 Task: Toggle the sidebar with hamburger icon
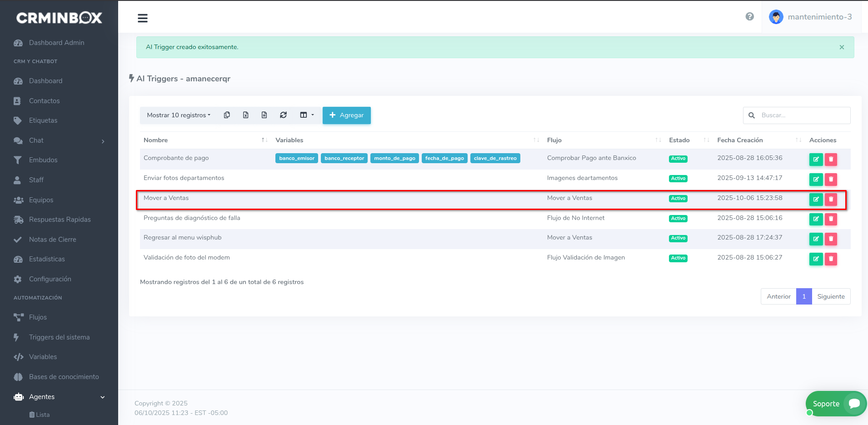tap(143, 18)
